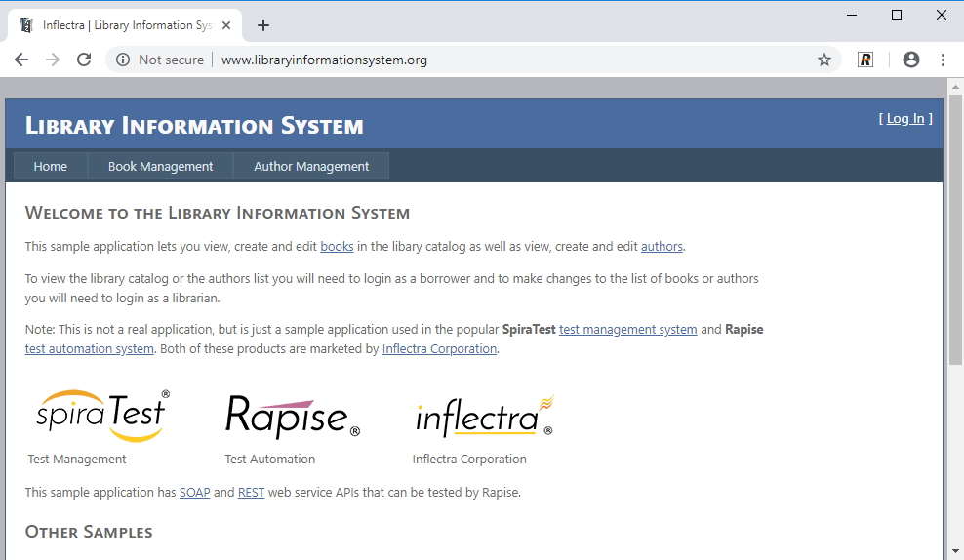
Task: Minimize the browser window
Action: point(852,15)
